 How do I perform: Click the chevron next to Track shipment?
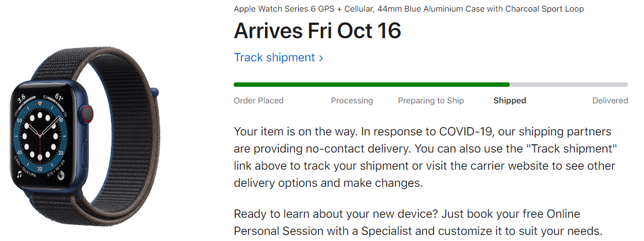click(x=321, y=58)
